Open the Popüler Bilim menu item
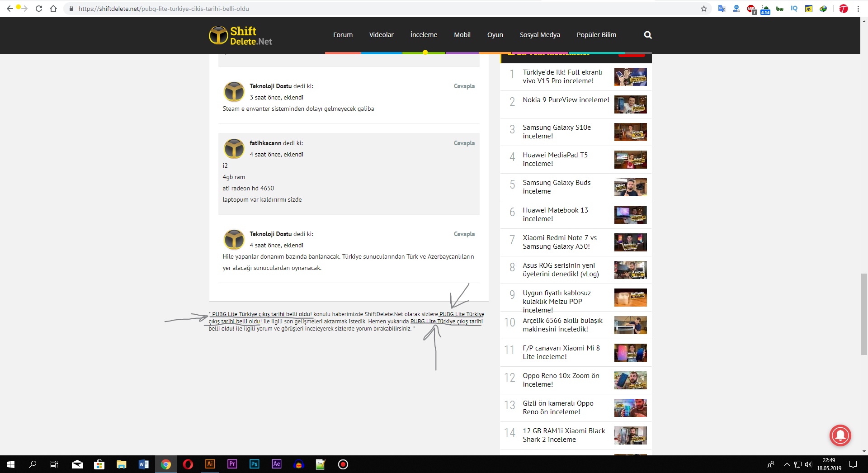The image size is (868, 473). 597,35
